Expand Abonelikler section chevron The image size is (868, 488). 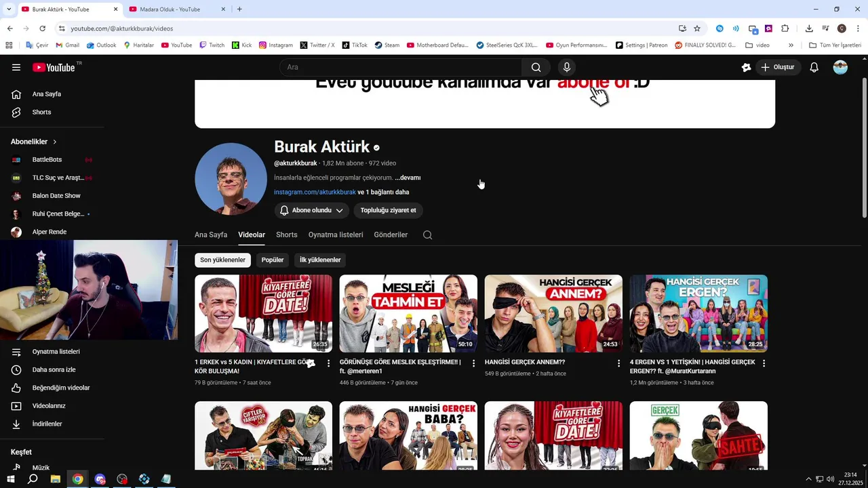tap(55, 142)
